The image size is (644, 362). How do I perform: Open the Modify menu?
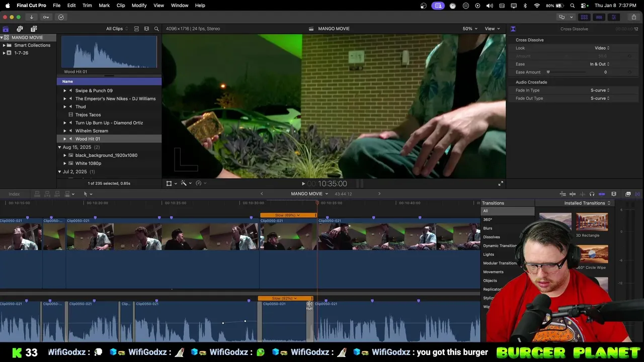[139, 6]
